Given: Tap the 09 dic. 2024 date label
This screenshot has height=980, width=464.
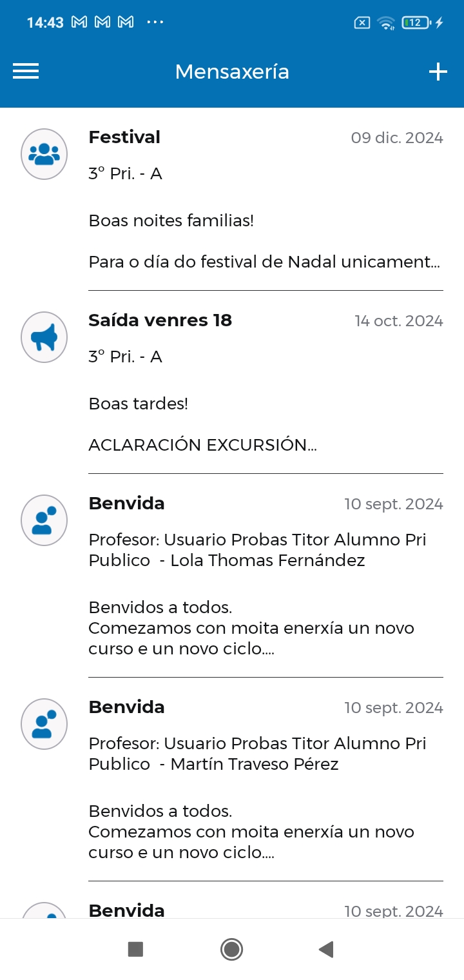Looking at the screenshot, I should (x=397, y=138).
